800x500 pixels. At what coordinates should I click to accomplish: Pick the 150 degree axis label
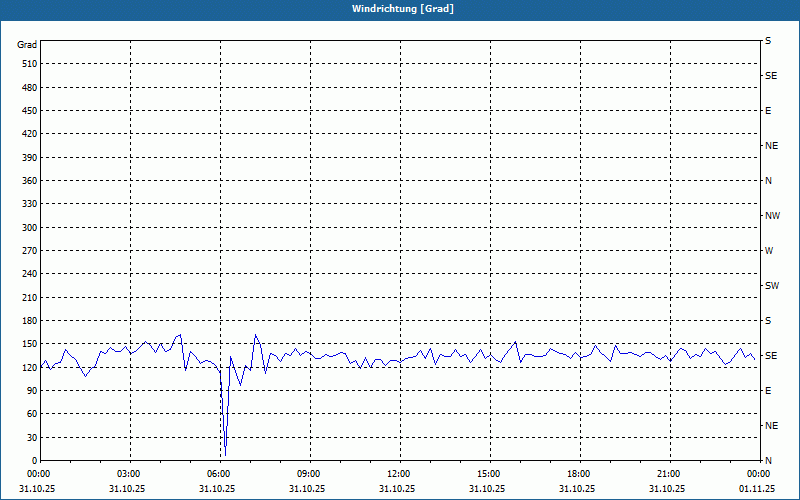tap(30, 344)
